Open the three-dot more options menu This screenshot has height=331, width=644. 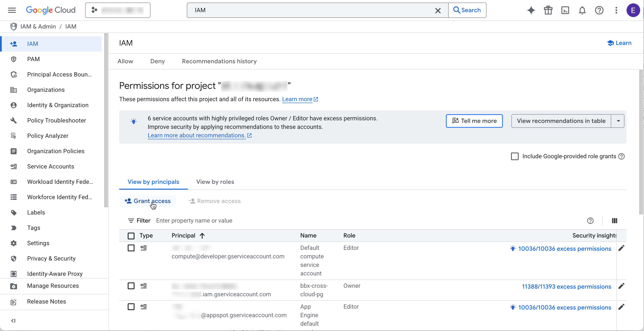click(x=616, y=10)
